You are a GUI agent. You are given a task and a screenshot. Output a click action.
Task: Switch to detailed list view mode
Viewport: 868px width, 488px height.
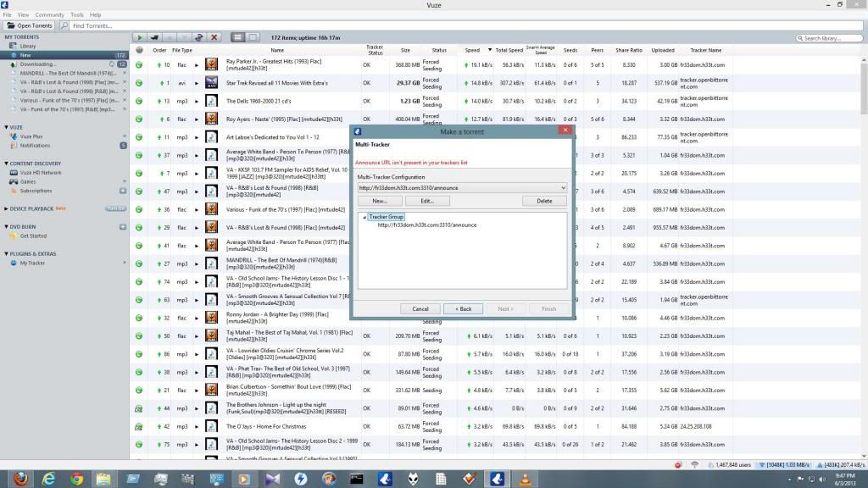coord(237,37)
